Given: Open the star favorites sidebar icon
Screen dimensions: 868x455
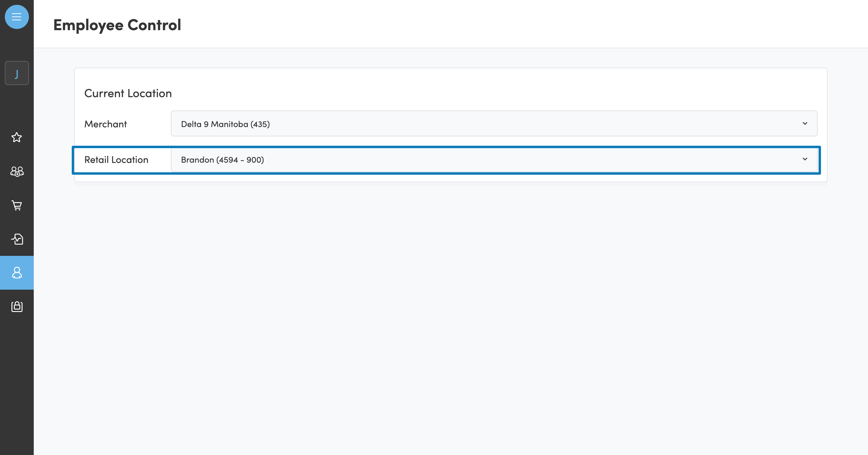Looking at the screenshot, I should pos(17,137).
